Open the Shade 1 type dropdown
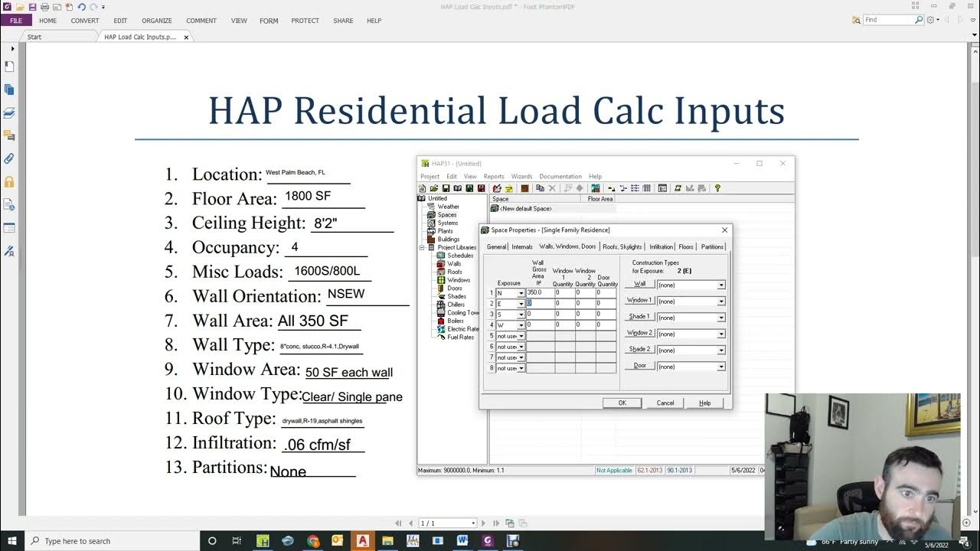 (x=721, y=318)
